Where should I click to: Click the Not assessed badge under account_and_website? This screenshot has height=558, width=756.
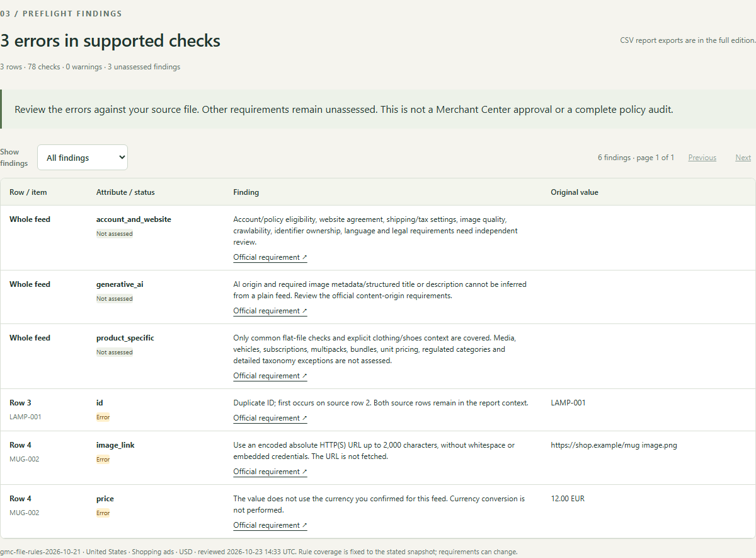point(115,234)
